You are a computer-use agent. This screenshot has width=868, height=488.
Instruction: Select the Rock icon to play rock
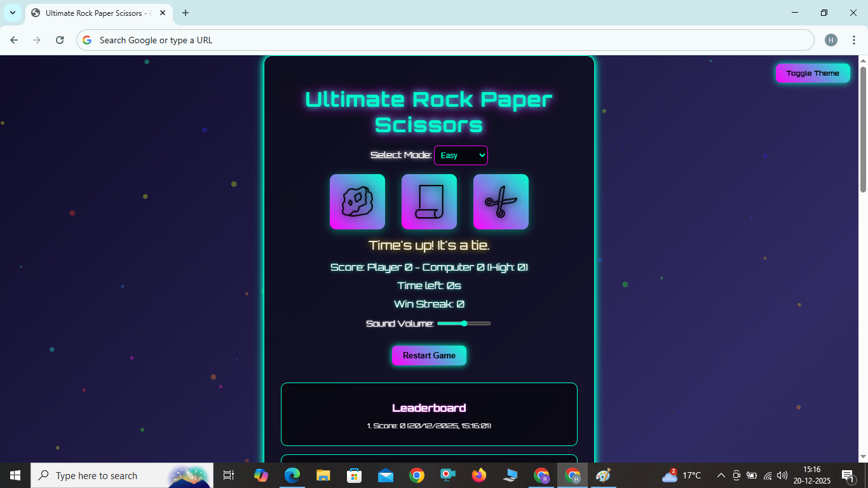[x=357, y=201]
